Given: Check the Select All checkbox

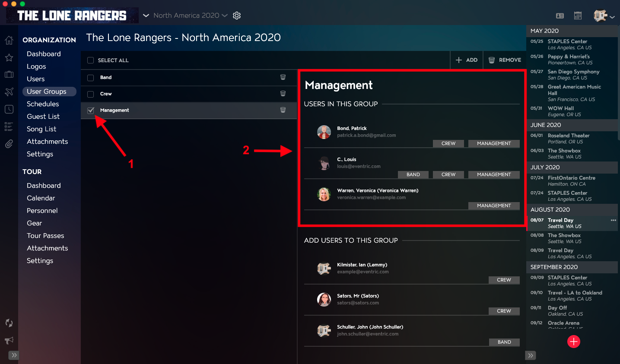Looking at the screenshot, I should point(90,60).
